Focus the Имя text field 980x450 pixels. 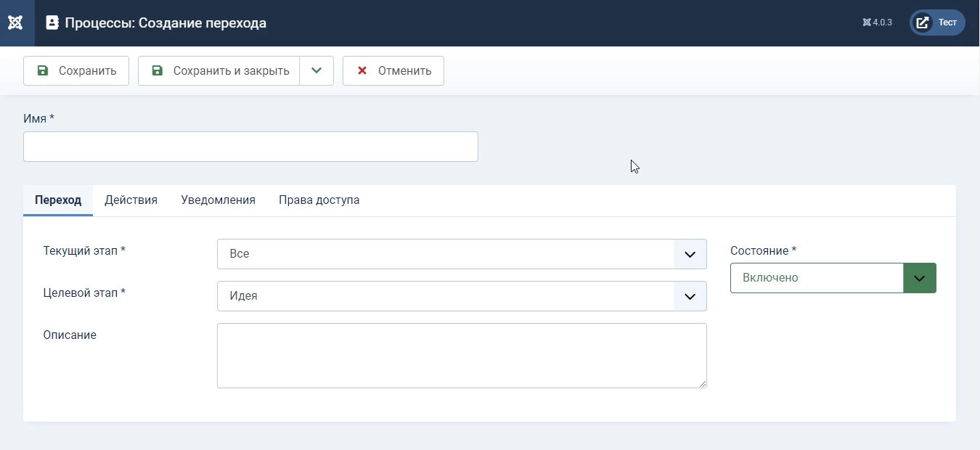[x=250, y=147]
